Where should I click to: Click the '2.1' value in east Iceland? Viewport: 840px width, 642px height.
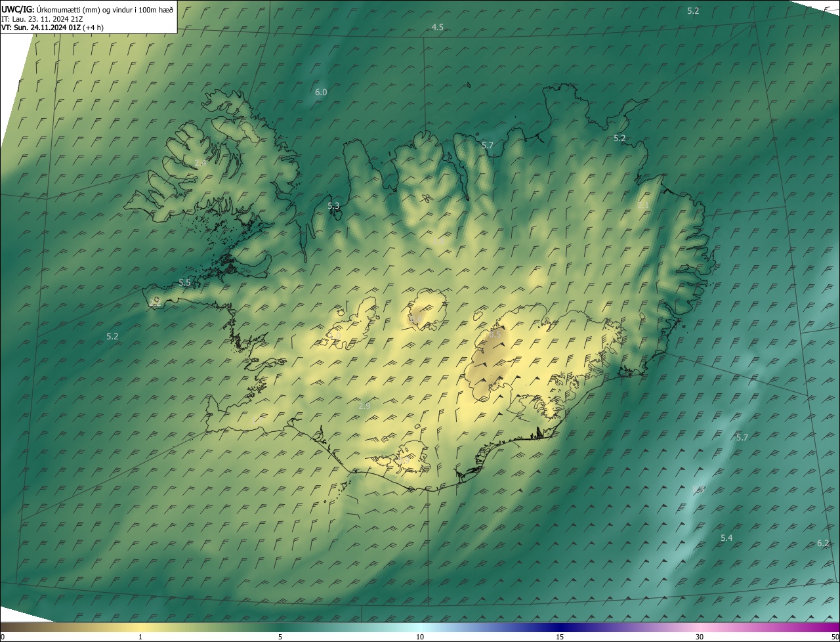(642, 205)
